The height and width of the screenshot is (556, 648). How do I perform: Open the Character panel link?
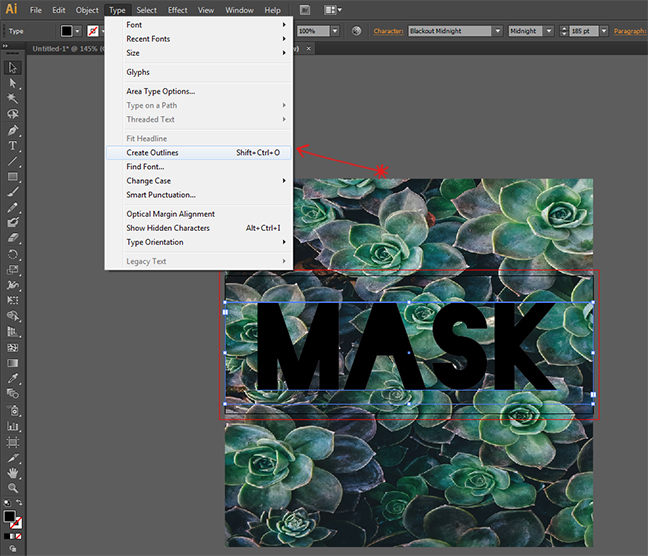pos(388,31)
